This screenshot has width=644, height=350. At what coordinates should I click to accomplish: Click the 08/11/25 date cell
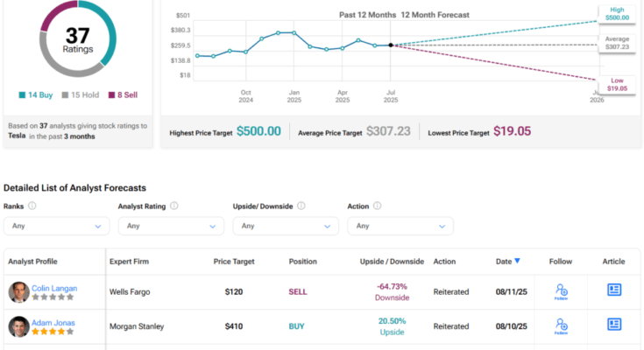click(x=512, y=291)
